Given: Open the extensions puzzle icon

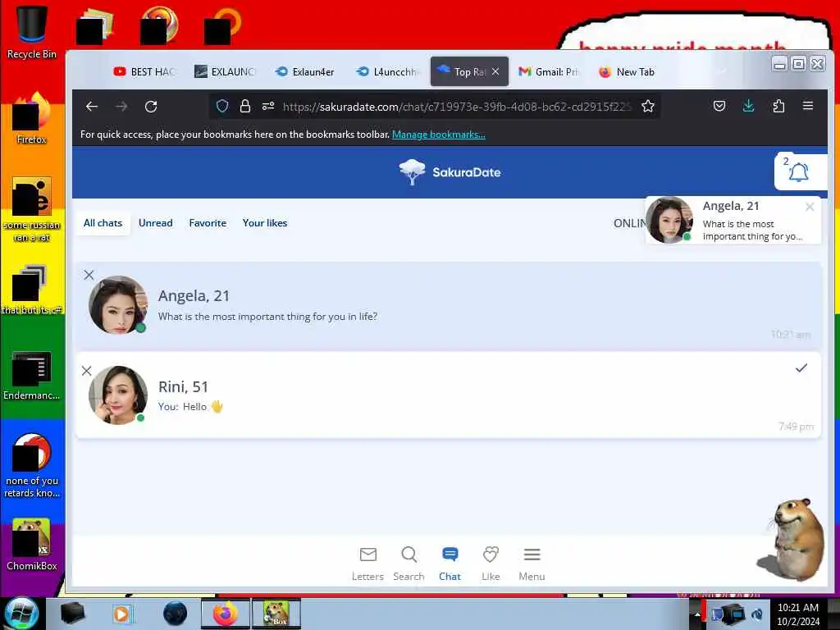Looking at the screenshot, I should tap(778, 106).
